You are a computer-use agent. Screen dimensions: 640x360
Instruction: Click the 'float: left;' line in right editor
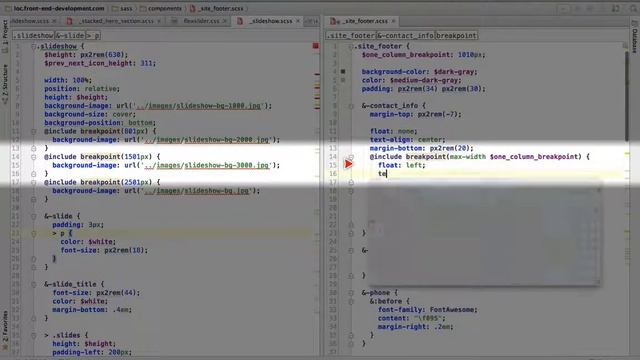[x=402, y=165]
